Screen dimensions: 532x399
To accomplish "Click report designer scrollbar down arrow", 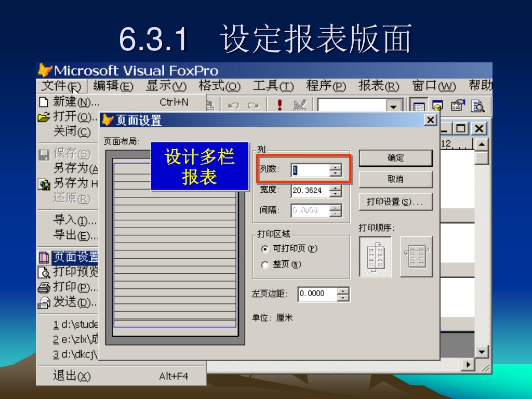I will click(x=482, y=352).
